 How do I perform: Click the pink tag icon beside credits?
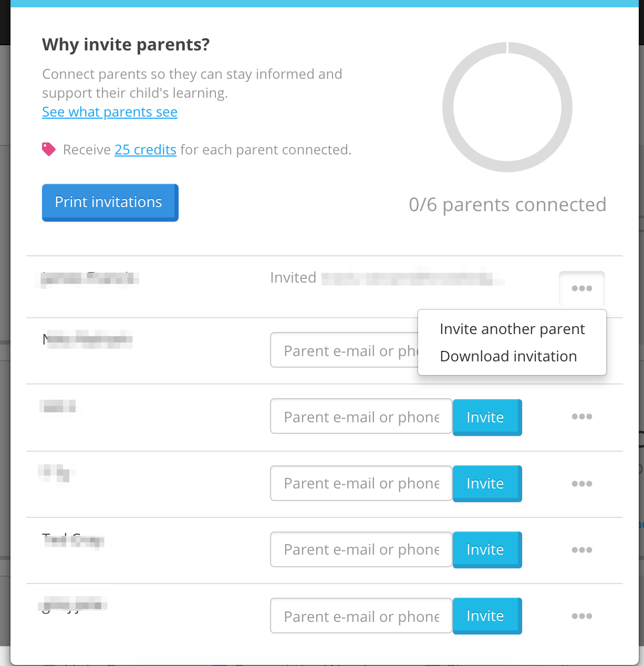[49, 150]
